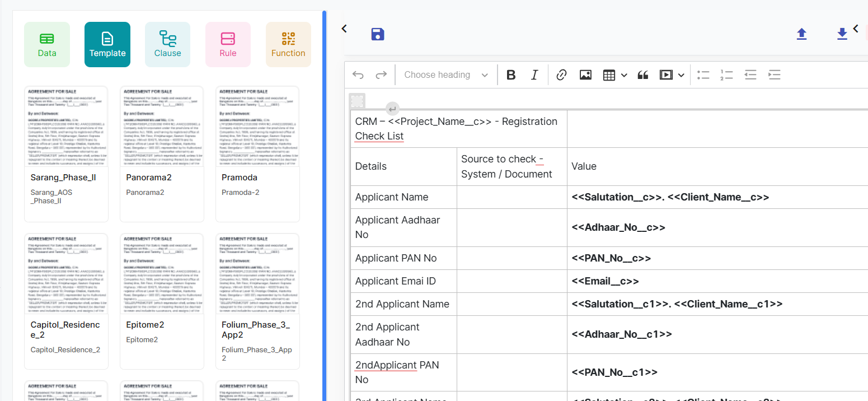Toggle bold formatting
Viewport: 868px width, 401px height.
coord(511,75)
